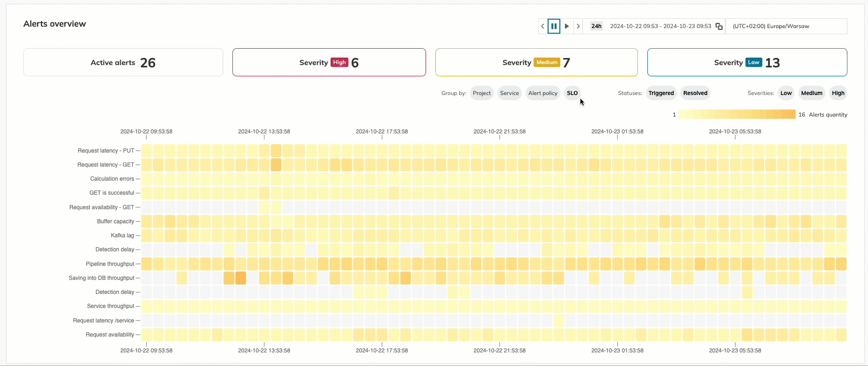Click the top 2024-10-22 17:53:58 axis marker
Viewport: 868px width, 366px height.
(x=382, y=132)
